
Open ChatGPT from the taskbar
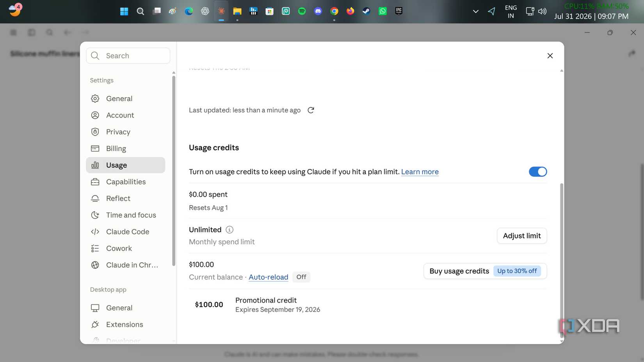pyautogui.click(x=205, y=11)
